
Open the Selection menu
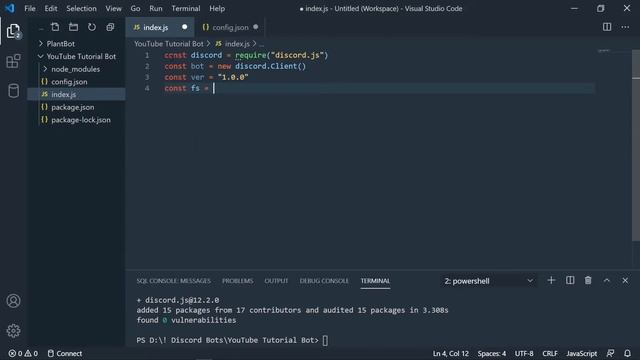pos(81,8)
